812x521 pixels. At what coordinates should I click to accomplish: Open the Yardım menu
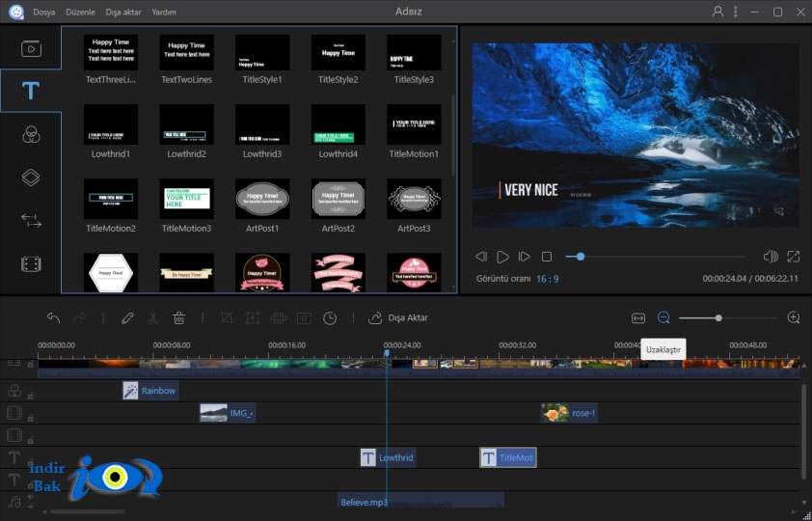tap(164, 12)
